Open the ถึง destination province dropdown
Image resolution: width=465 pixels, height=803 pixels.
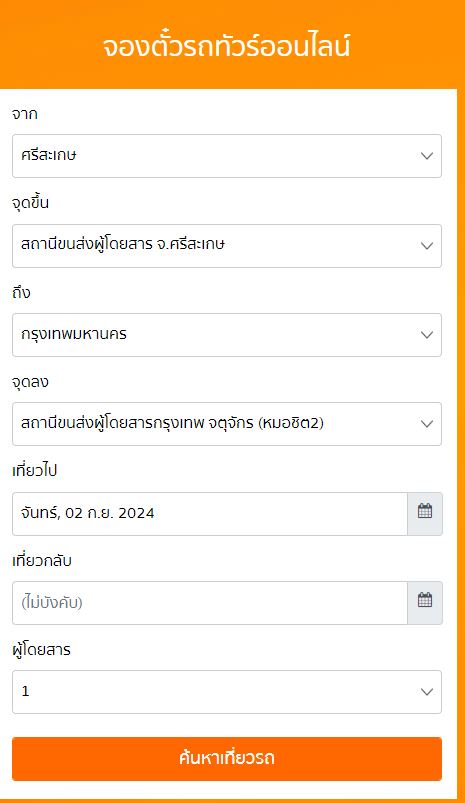coord(227,335)
